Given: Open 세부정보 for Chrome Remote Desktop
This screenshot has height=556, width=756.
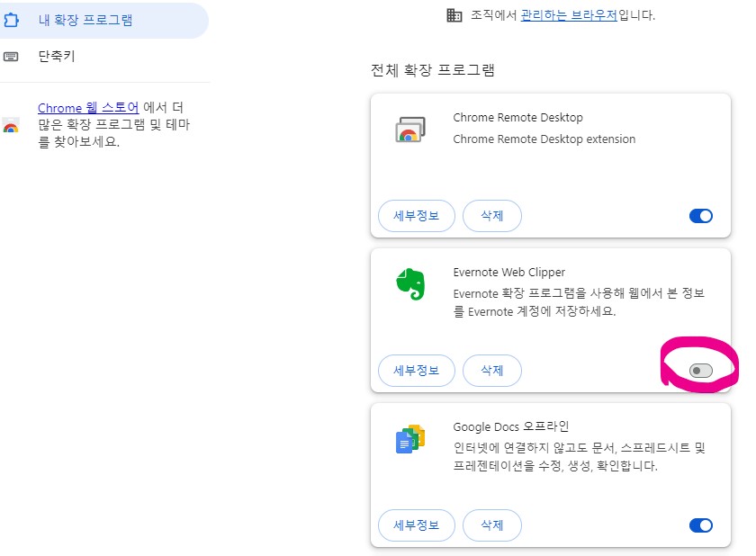Looking at the screenshot, I should [417, 216].
